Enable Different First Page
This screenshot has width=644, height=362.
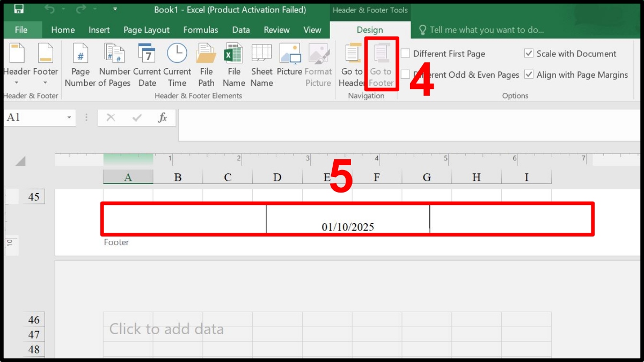point(405,54)
